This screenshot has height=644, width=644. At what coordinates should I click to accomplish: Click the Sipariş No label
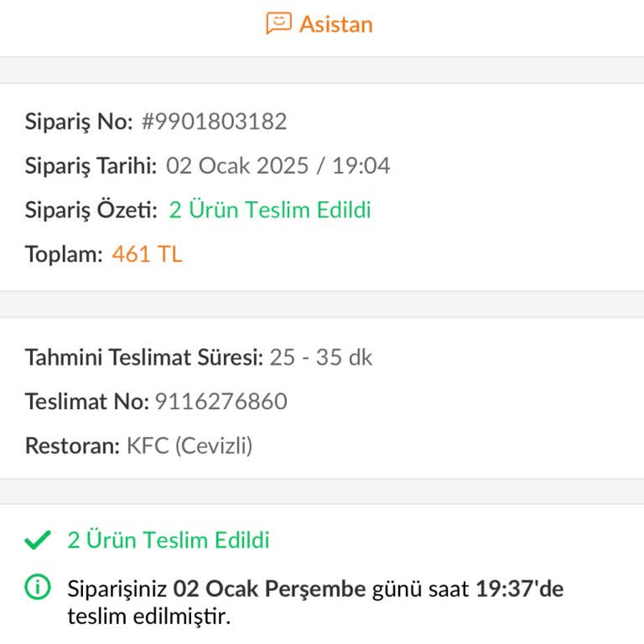coord(79,122)
